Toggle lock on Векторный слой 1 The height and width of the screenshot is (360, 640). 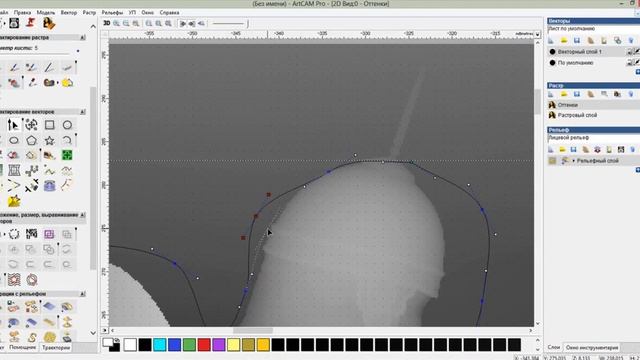pos(630,52)
